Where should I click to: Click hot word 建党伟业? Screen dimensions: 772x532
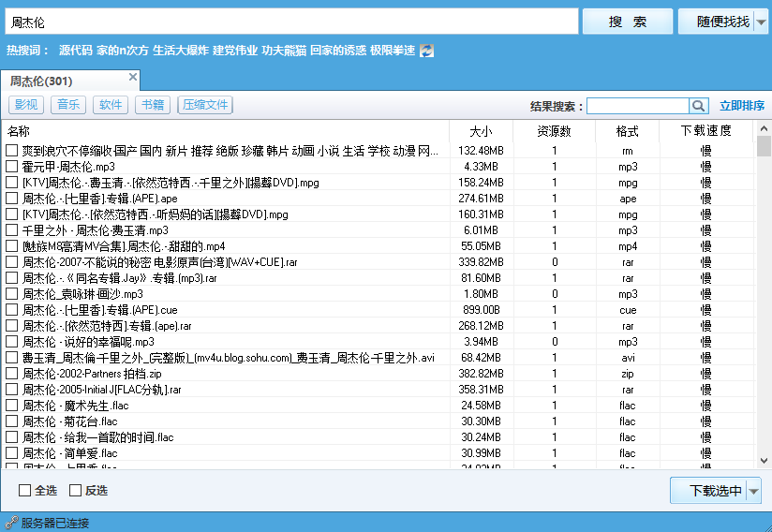click(x=235, y=51)
